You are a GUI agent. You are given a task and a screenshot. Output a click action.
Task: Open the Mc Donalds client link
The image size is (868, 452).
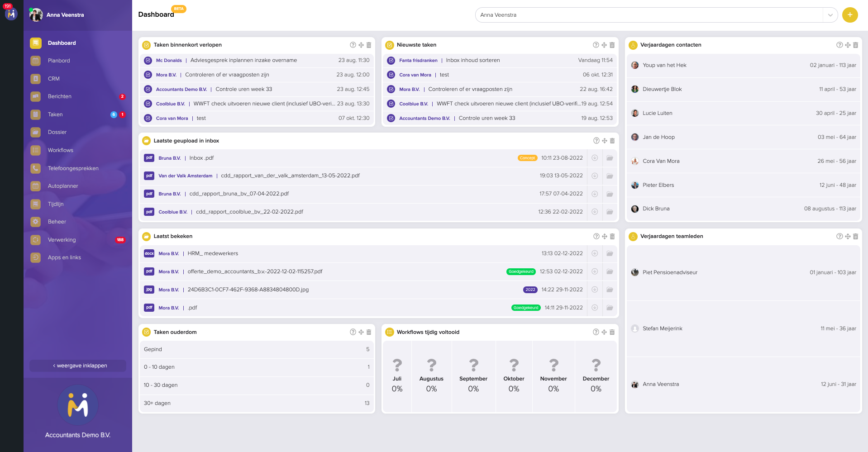[x=169, y=60]
